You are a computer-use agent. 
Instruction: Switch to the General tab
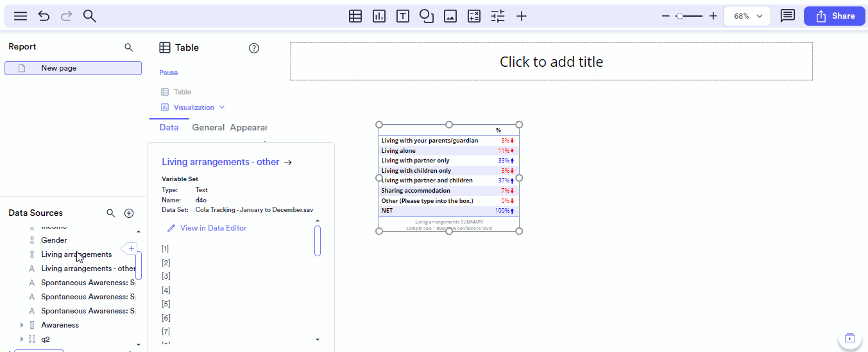208,127
